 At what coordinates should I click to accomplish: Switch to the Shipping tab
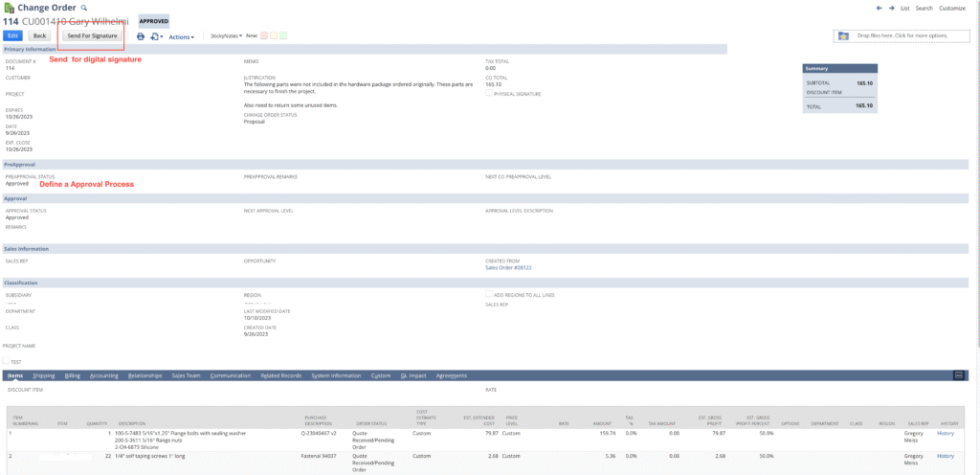coord(44,375)
